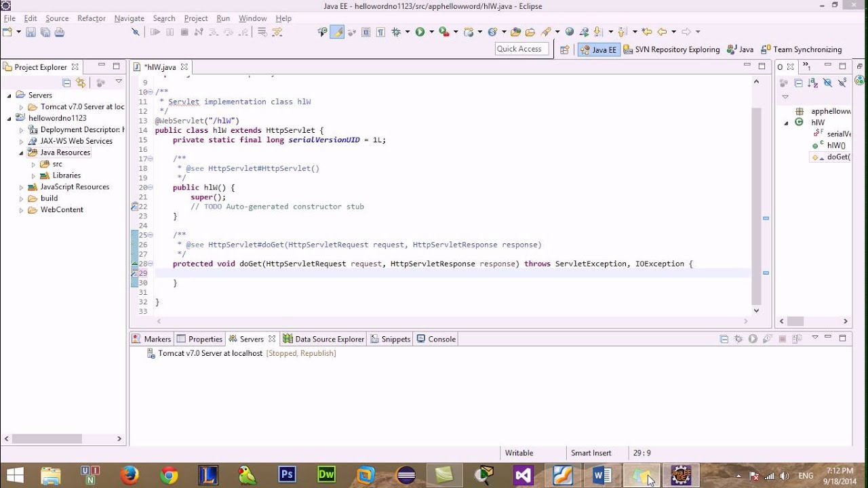Switch to the Java perspective

[x=740, y=49]
